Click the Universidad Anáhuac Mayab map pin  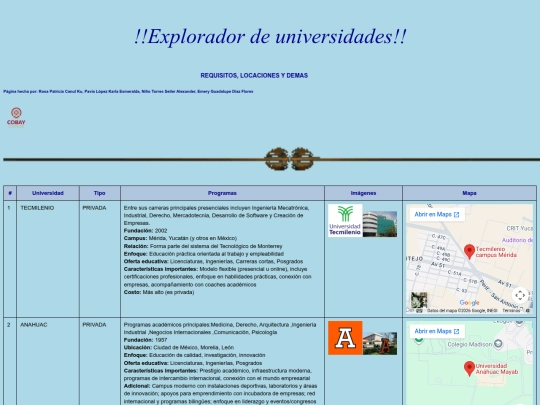click(469, 368)
